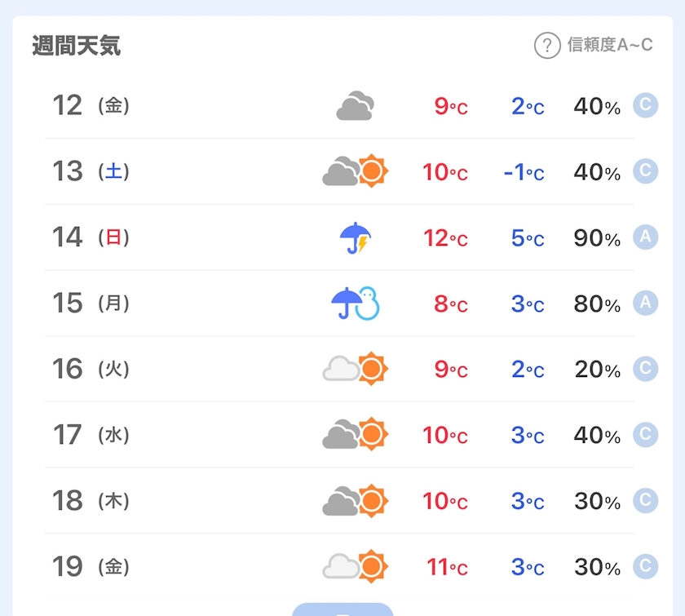Open the 信頼度A~C explanation link
Viewport: 685px width, 616px height.
[610, 45]
